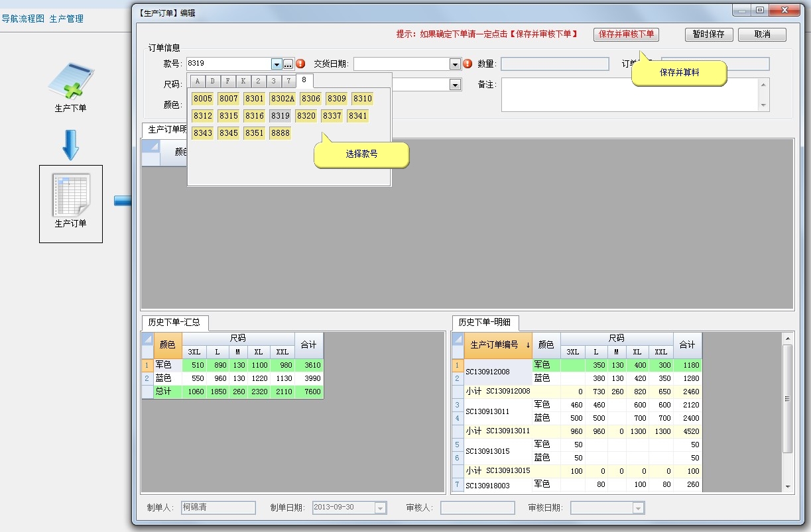Open the 导航流程图 tab
The width and height of the screenshot is (811, 532).
coord(23,19)
